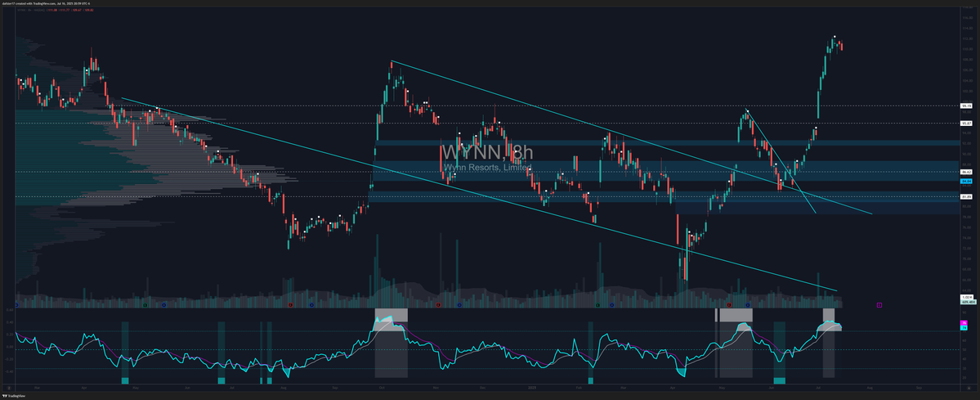Click the 81.89 price label on axis
Image resolution: width=980 pixels, height=400 pixels.
(x=965, y=196)
